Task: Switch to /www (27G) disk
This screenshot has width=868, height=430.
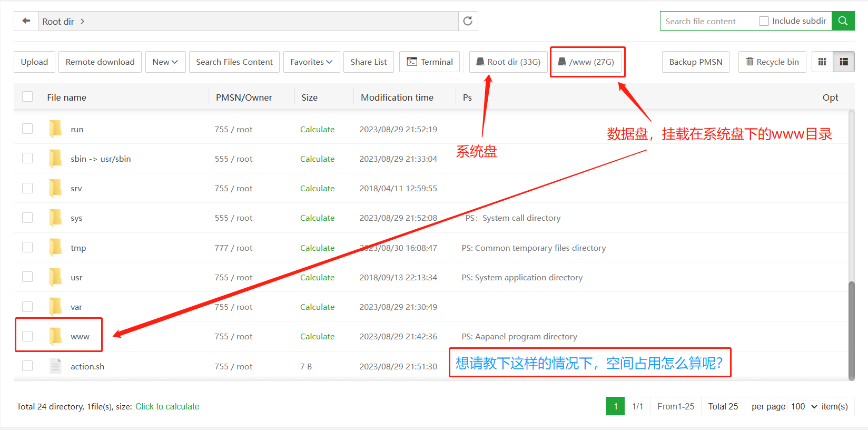Action: click(586, 62)
